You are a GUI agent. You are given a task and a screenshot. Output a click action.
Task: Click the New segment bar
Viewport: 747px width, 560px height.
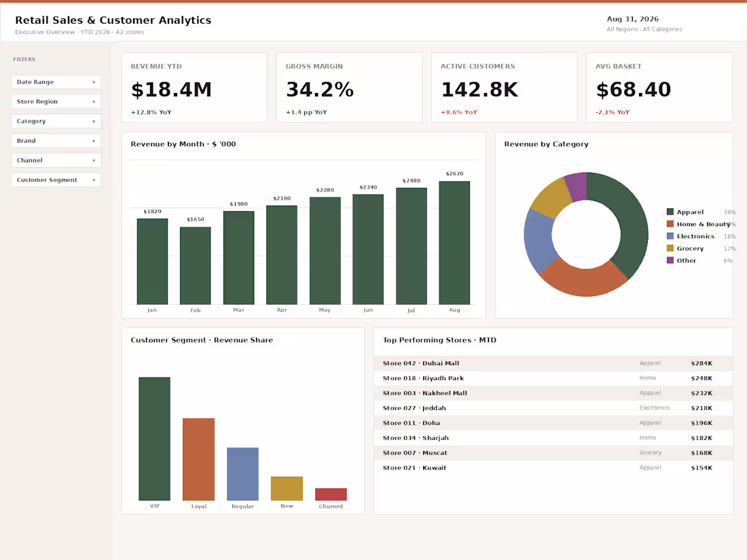(x=287, y=488)
